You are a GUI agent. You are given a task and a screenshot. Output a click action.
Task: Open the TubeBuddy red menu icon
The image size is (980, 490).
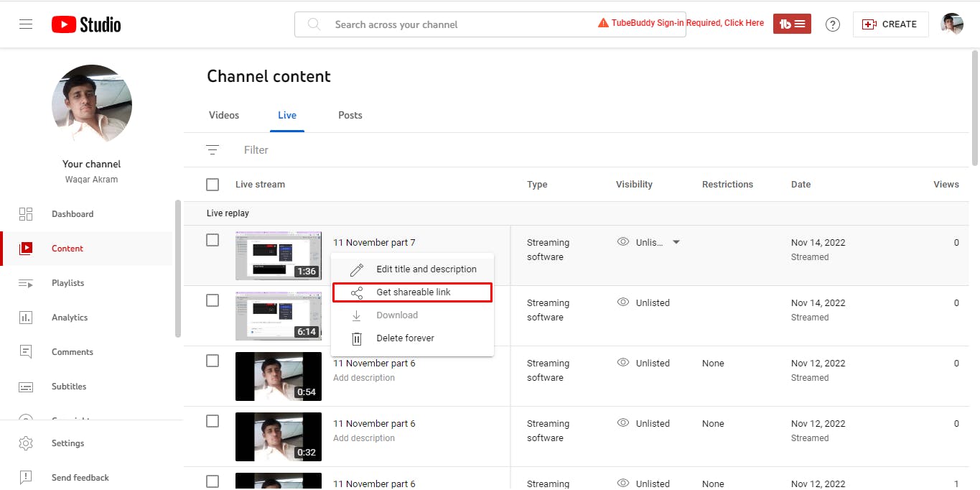click(x=792, y=24)
